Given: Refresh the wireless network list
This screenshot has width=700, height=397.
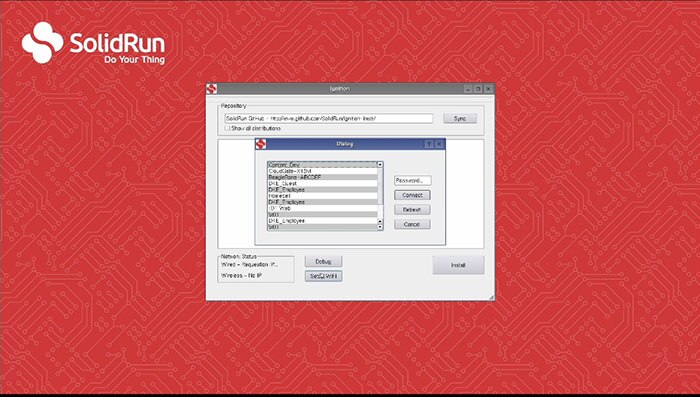Looking at the screenshot, I should [412, 209].
